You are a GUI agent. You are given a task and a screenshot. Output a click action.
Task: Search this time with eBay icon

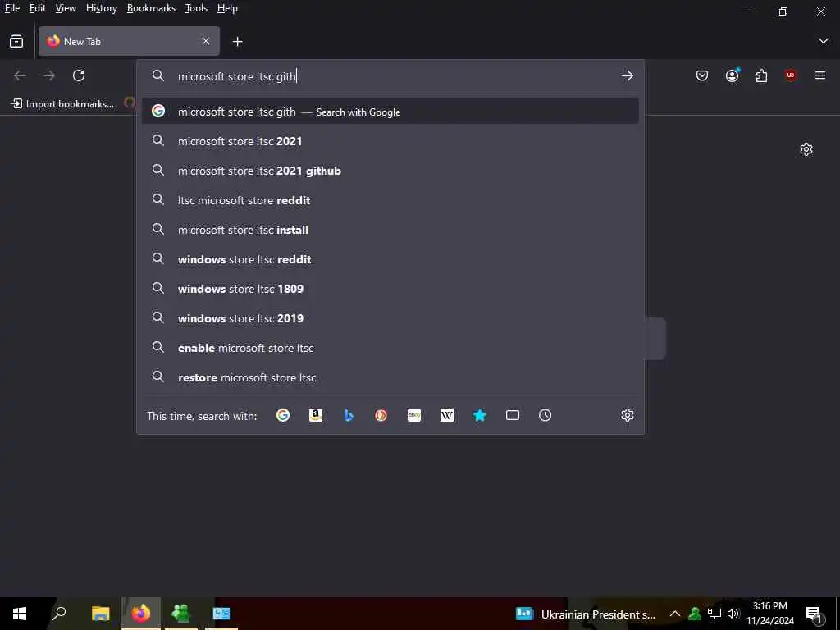[x=414, y=415]
